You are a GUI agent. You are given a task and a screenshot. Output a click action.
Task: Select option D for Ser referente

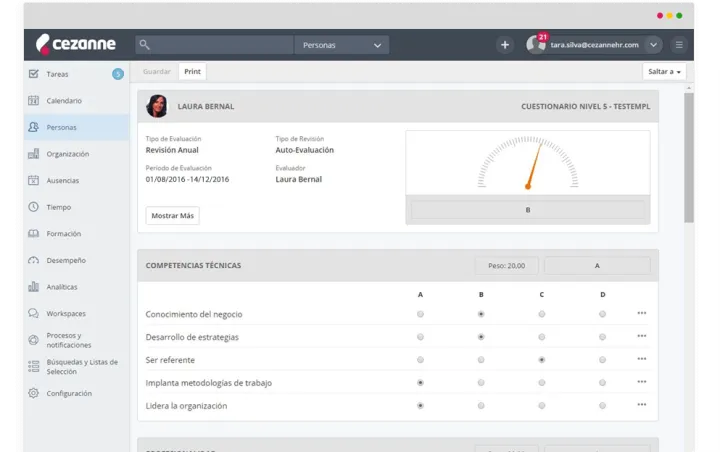coord(602,360)
